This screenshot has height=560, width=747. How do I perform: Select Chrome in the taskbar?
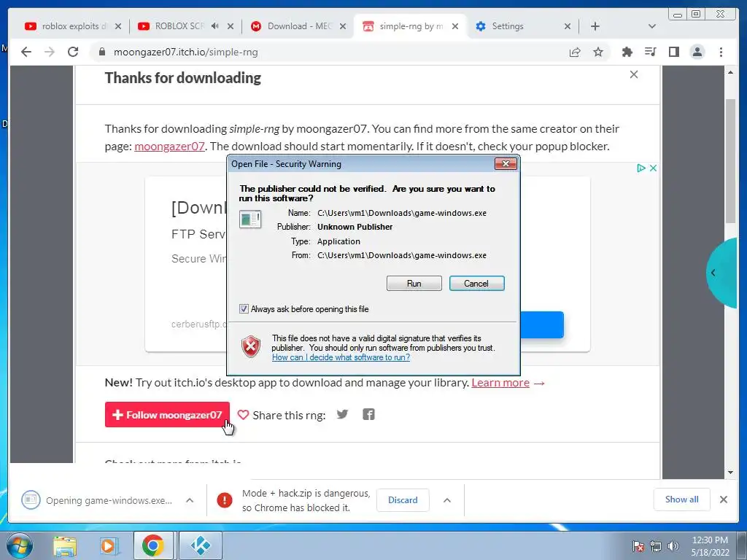point(152,545)
